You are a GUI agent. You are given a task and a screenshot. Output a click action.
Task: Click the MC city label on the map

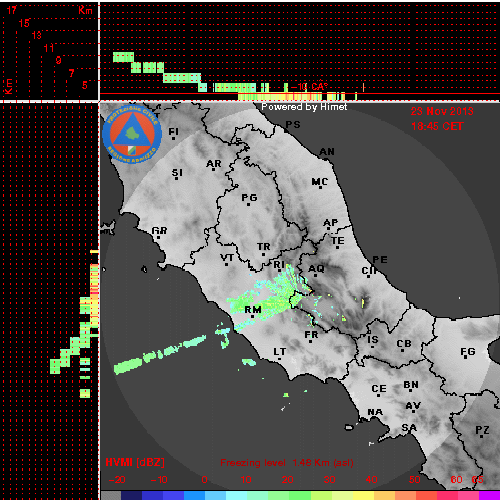pyautogui.click(x=320, y=182)
